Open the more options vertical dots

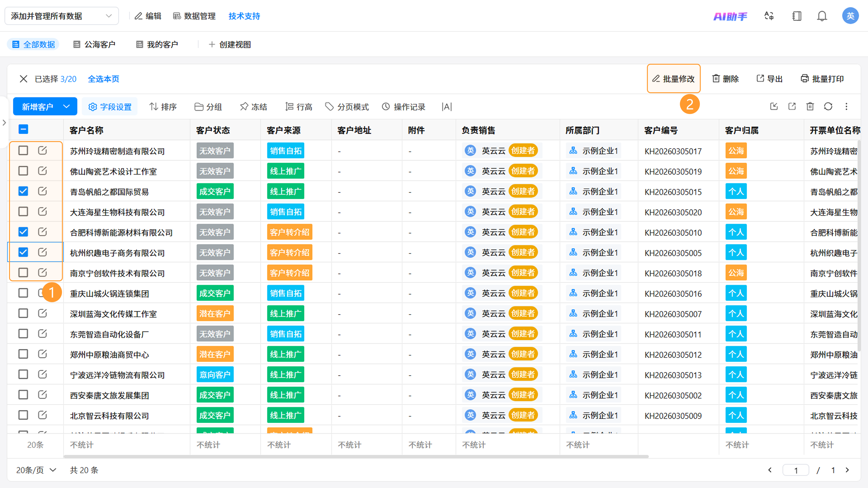(847, 107)
